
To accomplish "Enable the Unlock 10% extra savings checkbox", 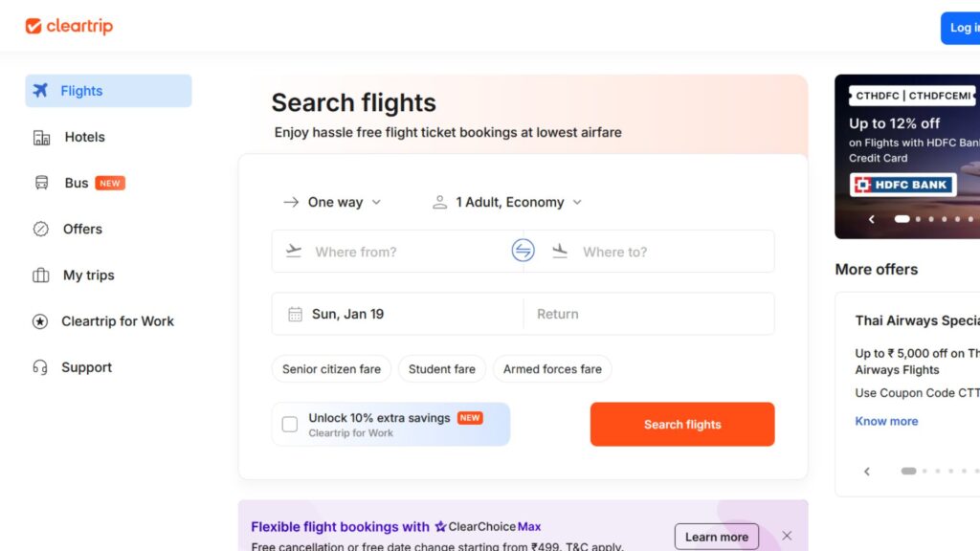I will pyautogui.click(x=290, y=424).
